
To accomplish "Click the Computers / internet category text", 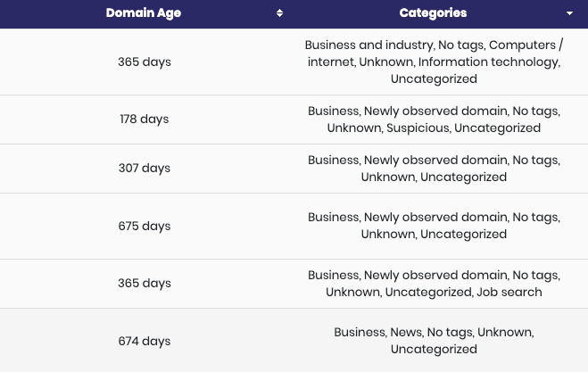I will tap(526, 45).
